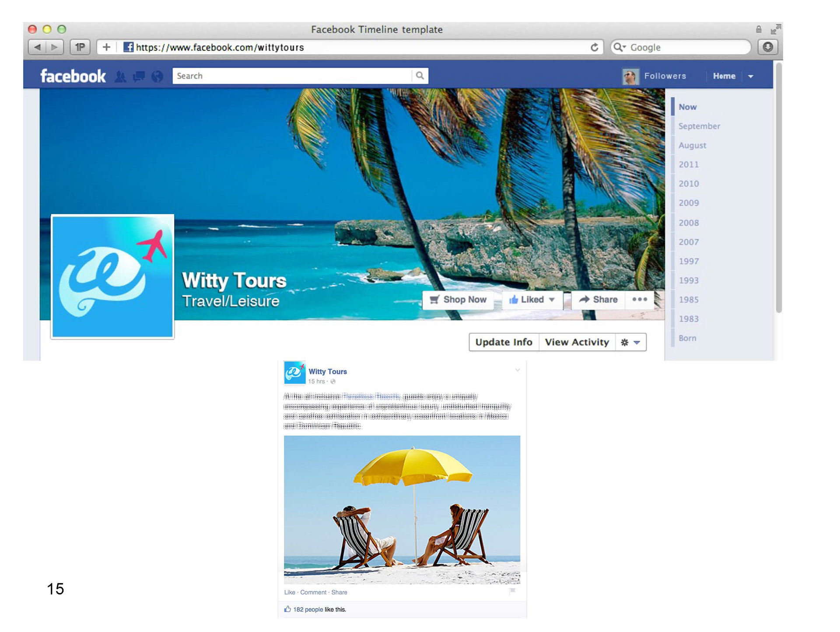Click Comment under the post
Image resolution: width=840 pixels, height=632 pixels.
tap(313, 593)
